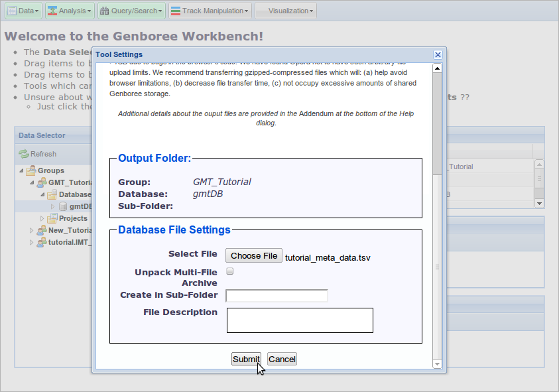Expand the gmtDB tree node
559x392 pixels.
point(53,206)
